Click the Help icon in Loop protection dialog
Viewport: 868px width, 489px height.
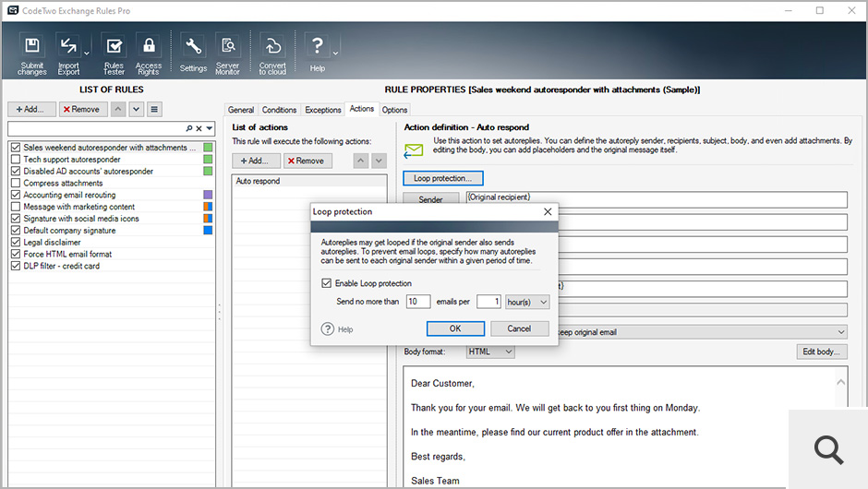[x=328, y=329]
